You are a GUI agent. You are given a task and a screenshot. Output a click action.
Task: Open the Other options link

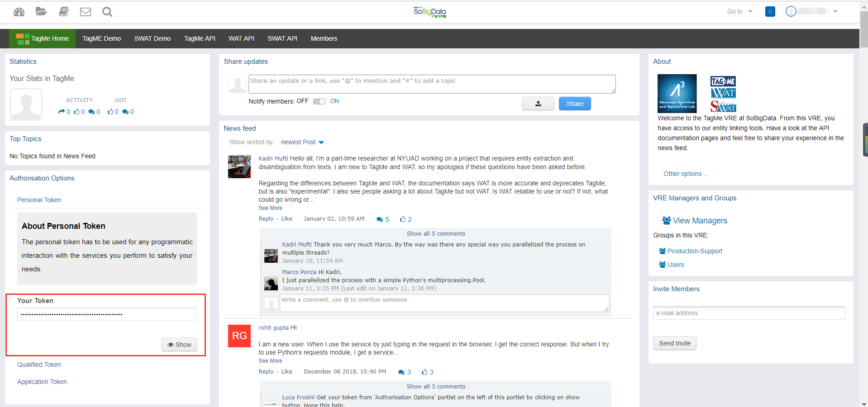686,174
